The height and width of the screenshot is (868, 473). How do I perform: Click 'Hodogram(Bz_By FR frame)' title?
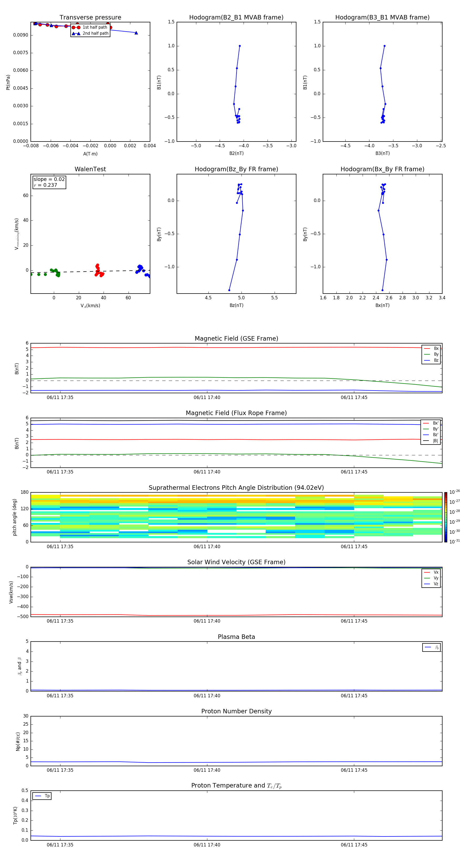pos(236,169)
